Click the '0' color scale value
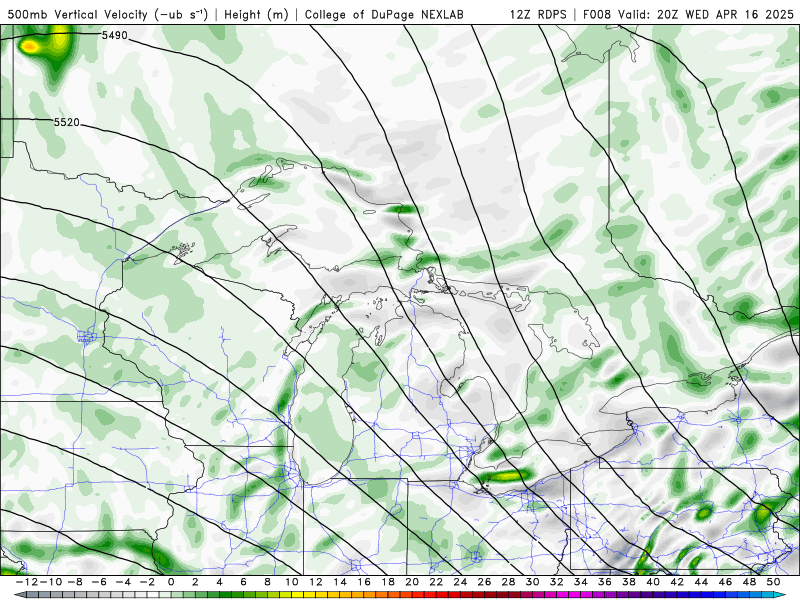800x600 pixels. [x=171, y=582]
